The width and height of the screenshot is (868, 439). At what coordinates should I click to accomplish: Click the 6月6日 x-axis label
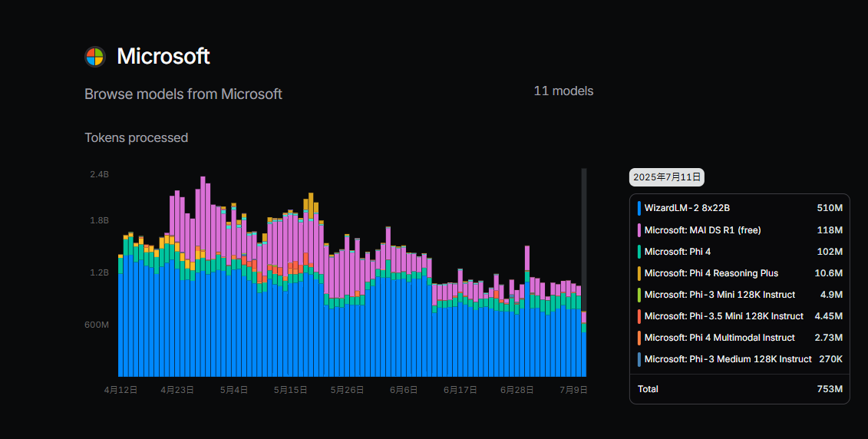[x=404, y=390]
